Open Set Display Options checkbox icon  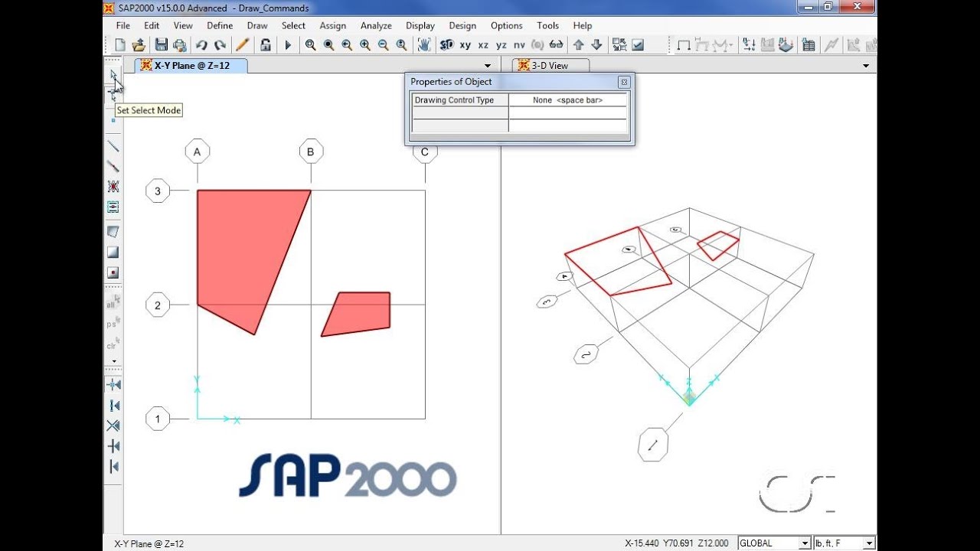coord(638,45)
